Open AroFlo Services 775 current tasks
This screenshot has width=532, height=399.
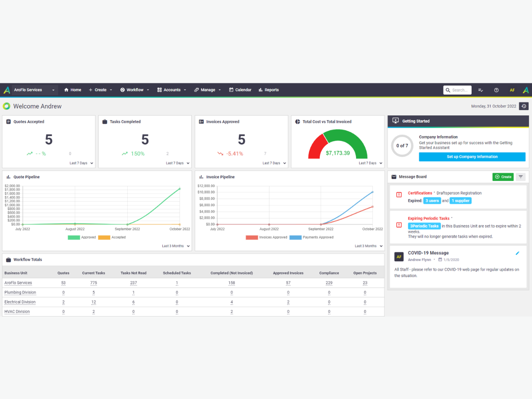point(94,283)
